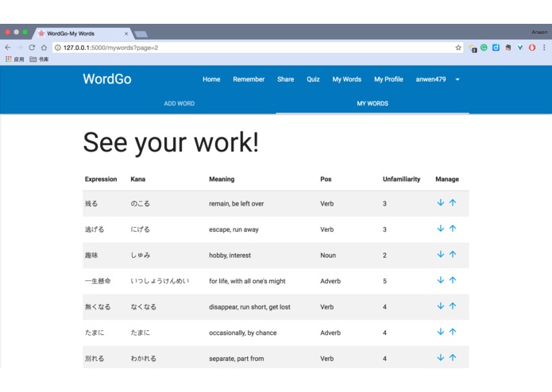Click the のこる kana cell

pos(140,204)
